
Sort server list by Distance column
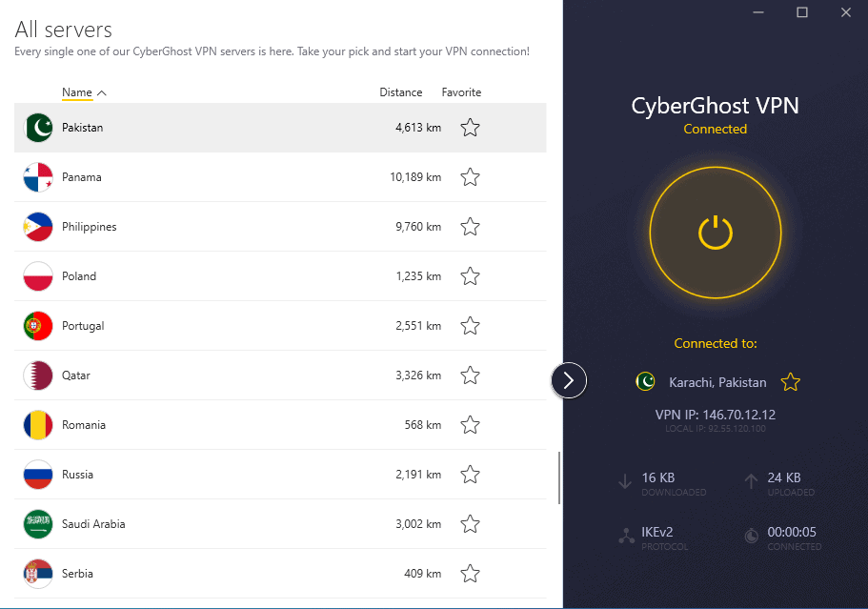400,92
